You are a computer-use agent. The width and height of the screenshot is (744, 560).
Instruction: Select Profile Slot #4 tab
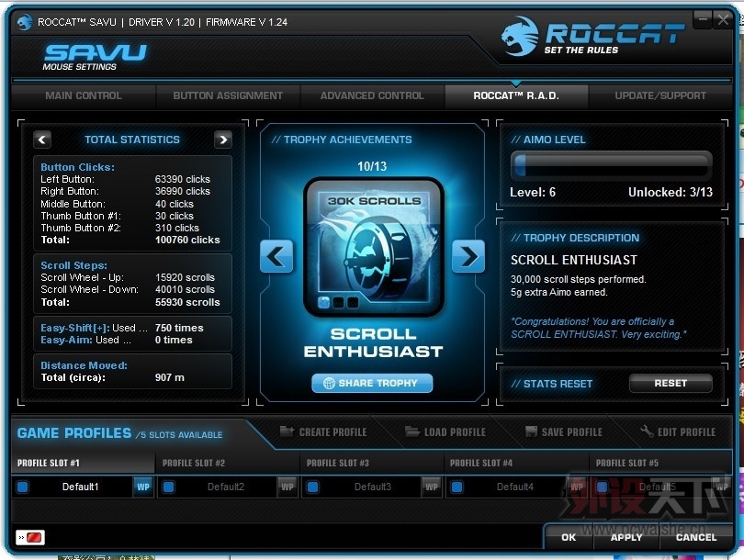[x=516, y=463]
